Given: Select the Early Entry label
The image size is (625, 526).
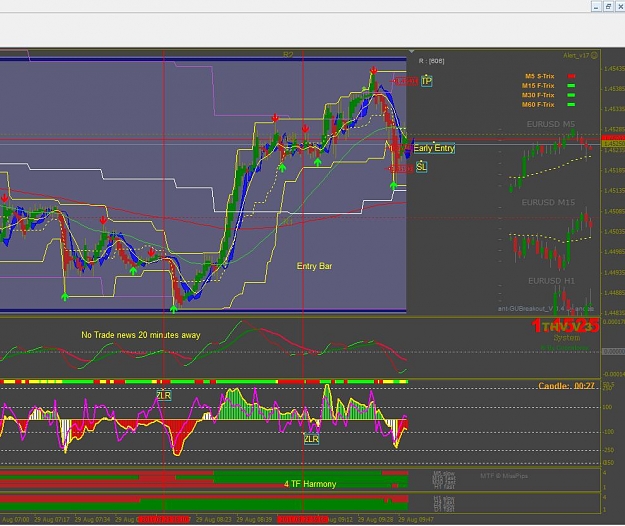Looking at the screenshot, I should (x=434, y=148).
